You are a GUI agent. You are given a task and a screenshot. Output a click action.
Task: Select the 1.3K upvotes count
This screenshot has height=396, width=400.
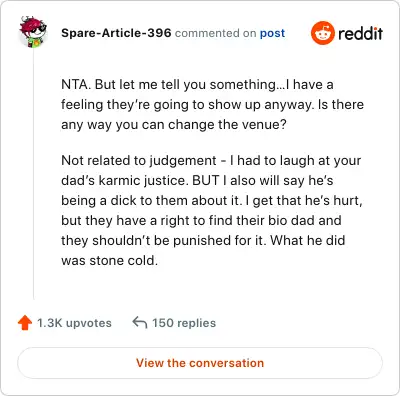[74, 323]
